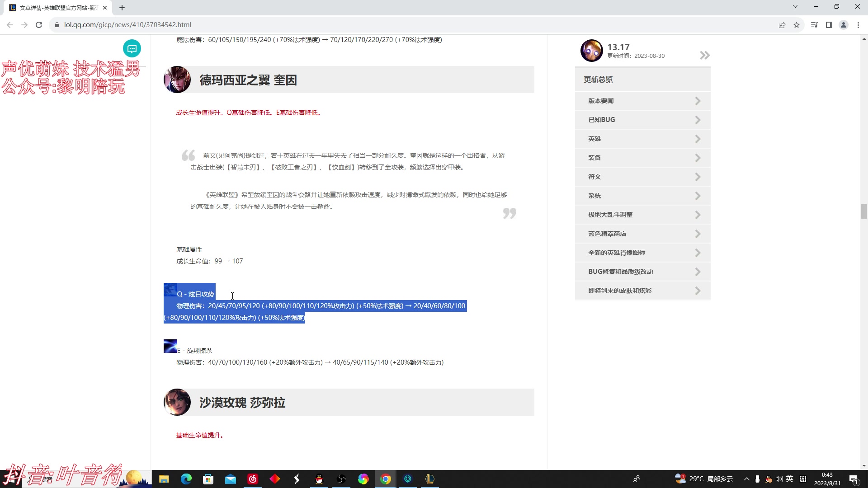The width and height of the screenshot is (868, 488).
Task: Open weather widget 29°C 局部多云
Action: pyautogui.click(x=703, y=479)
